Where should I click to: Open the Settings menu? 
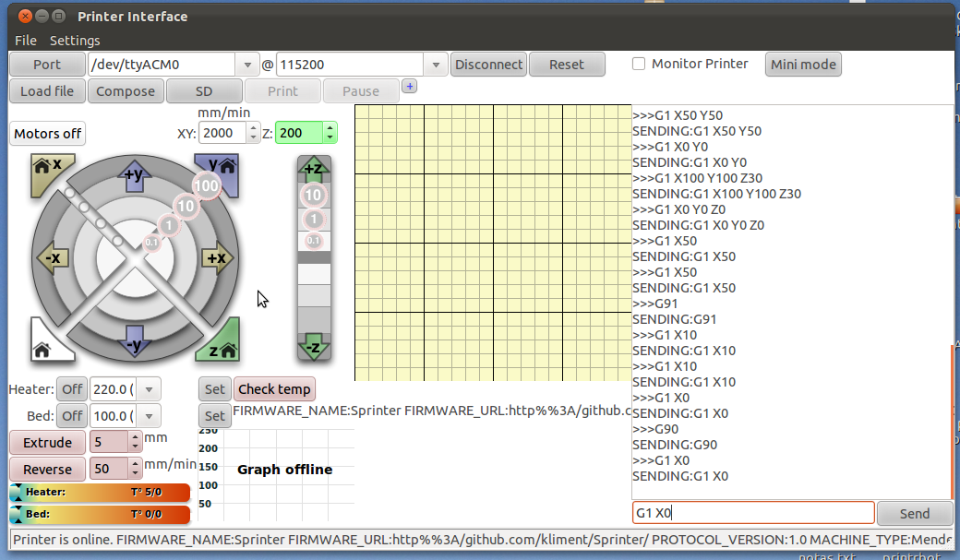[75, 41]
